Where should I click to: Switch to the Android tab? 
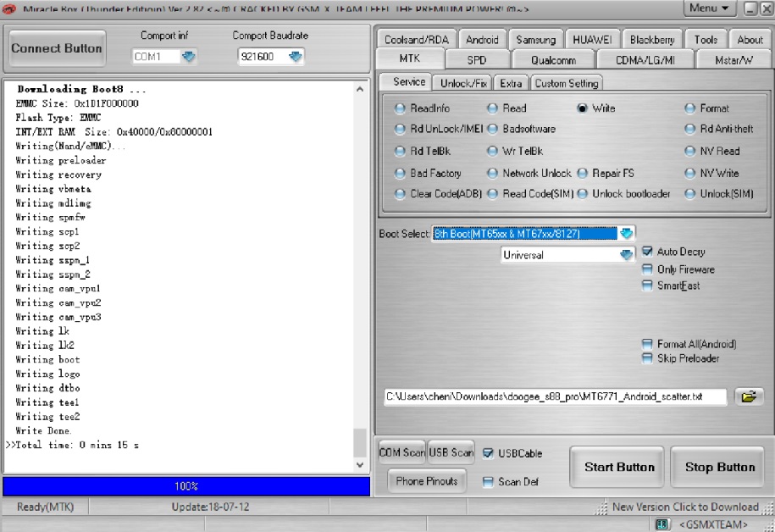[482, 40]
